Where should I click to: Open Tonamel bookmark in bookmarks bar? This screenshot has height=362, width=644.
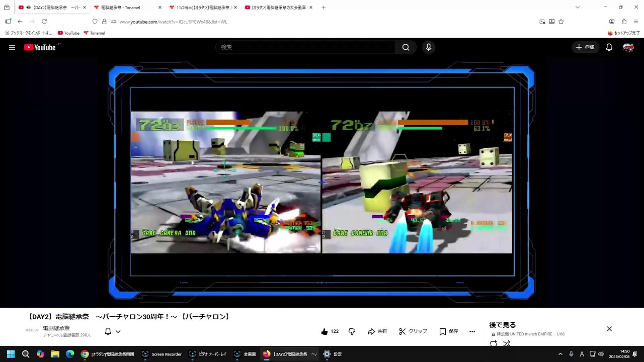pos(94,33)
